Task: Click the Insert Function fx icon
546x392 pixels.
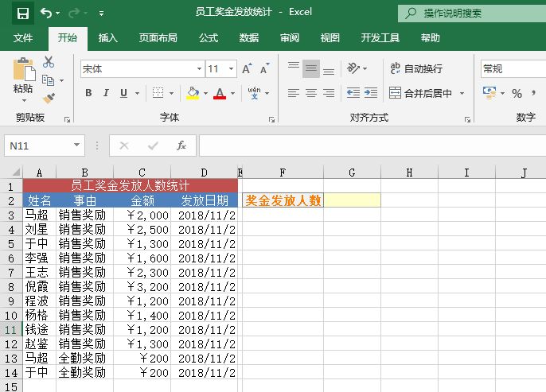Action: pos(181,146)
